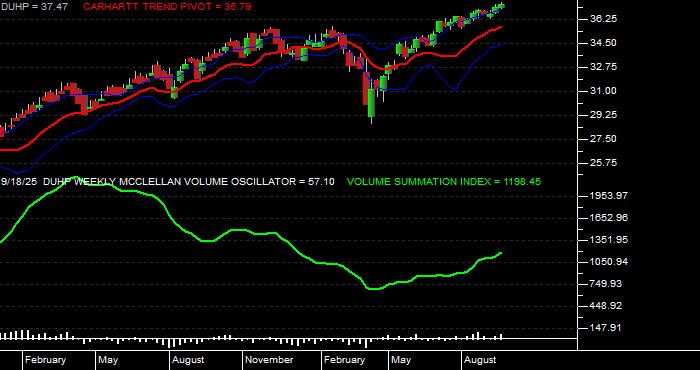Click the VOLUME SUMMATION INDEX = 1198.45 label

[x=444, y=182]
